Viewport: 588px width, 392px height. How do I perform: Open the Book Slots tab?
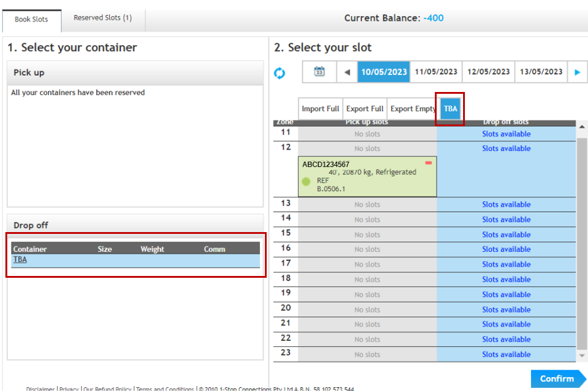[x=31, y=19]
